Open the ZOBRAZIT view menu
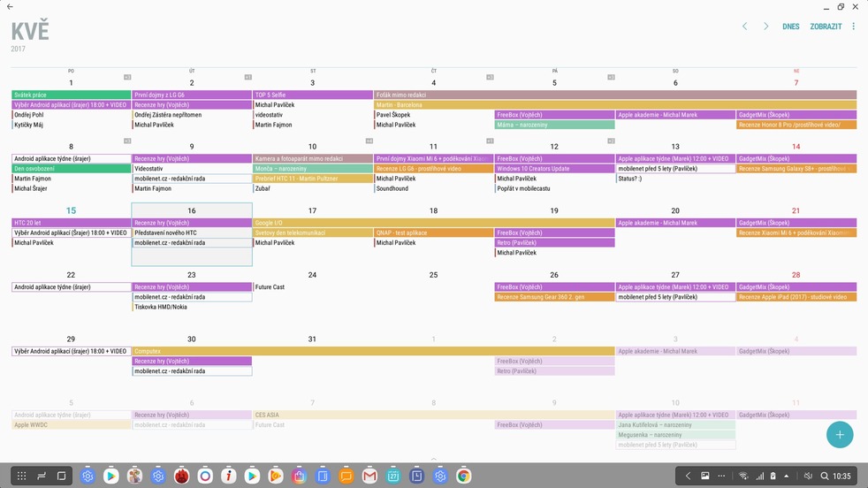This screenshot has height=488, width=868. pyautogui.click(x=826, y=27)
